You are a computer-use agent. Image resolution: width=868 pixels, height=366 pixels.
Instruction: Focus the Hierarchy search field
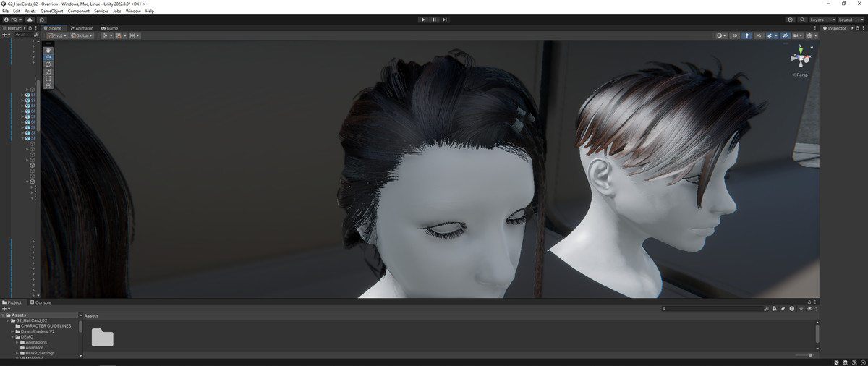22,35
